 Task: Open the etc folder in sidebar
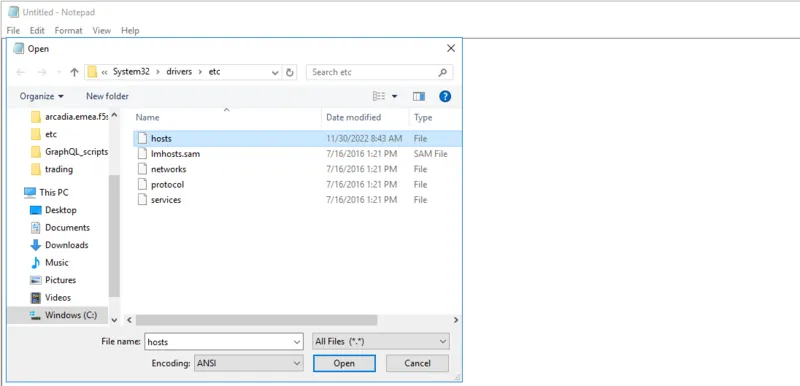44,134
